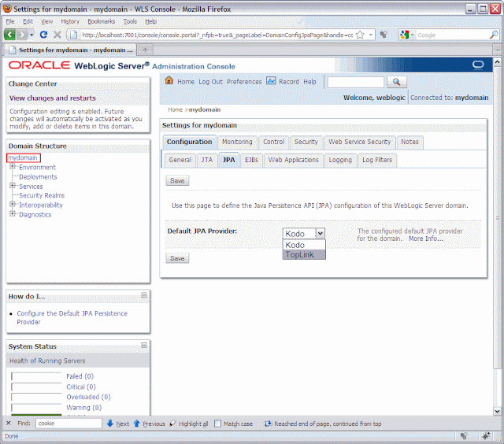
Task: Click the upper Save button
Action: coord(177,180)
